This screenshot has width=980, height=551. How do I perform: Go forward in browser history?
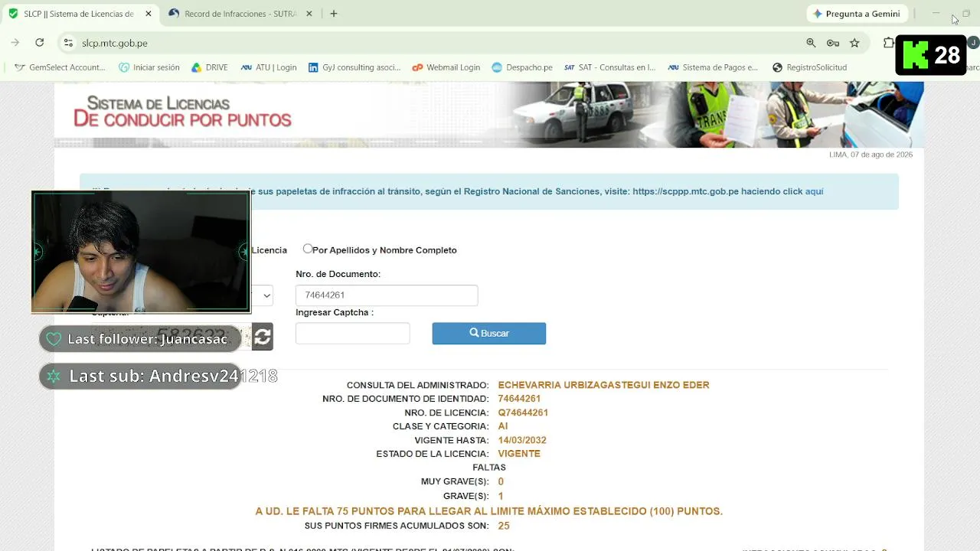coord(15,43)
